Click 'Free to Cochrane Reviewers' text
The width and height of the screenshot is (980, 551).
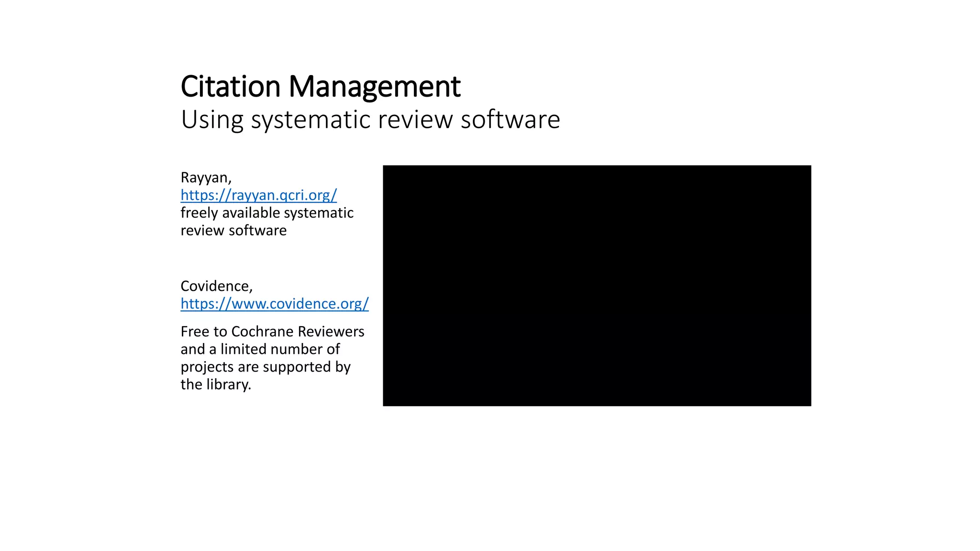point(272,331)
